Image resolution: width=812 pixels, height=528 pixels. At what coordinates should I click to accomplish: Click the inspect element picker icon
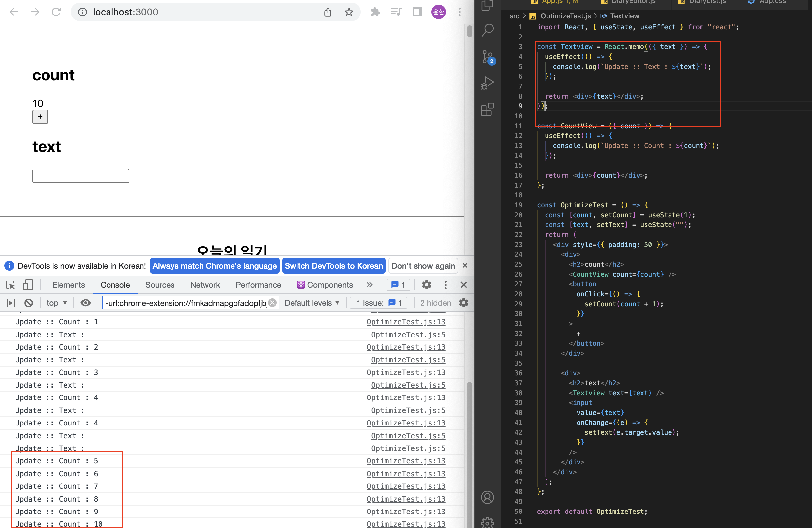[10, 285]
